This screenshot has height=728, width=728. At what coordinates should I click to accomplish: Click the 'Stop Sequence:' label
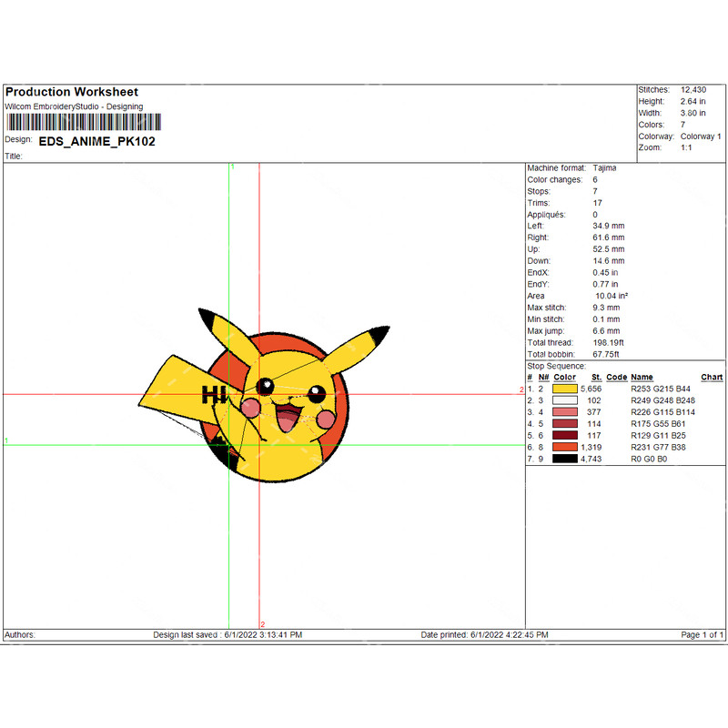point(556,366)
